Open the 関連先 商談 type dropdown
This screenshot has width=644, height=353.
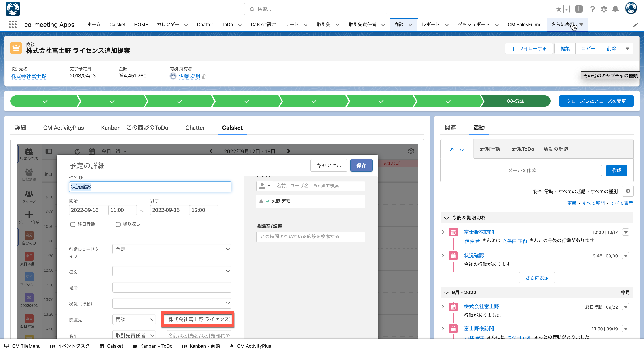click(134, 319)
